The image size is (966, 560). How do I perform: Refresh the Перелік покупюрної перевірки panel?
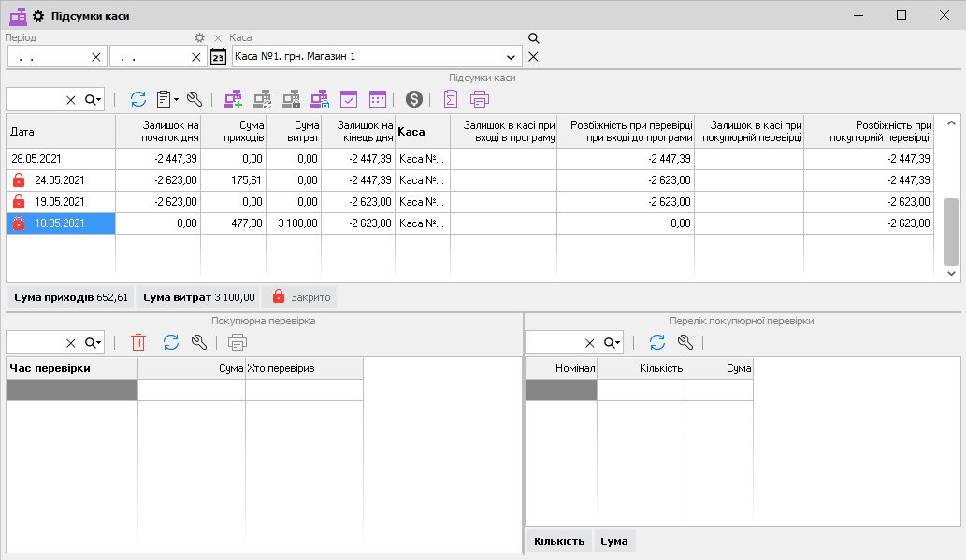657,342
